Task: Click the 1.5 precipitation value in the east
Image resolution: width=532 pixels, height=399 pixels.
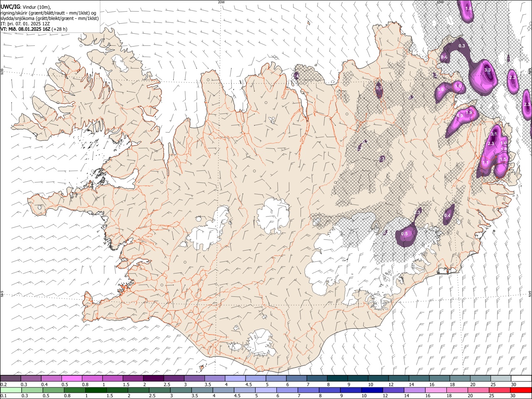Action: point(503,159)
